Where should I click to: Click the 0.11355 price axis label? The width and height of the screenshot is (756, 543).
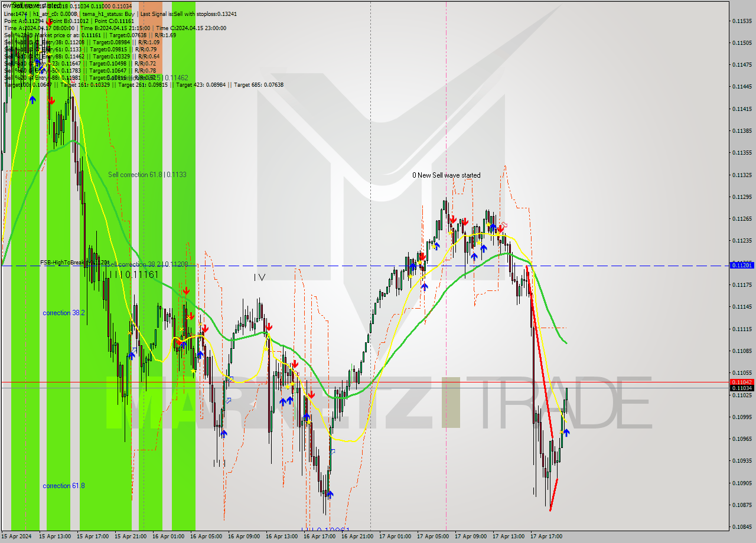(x=742, y=153)
